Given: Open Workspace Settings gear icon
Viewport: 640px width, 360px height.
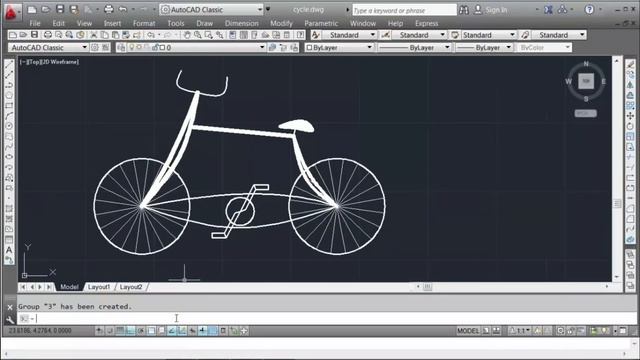Looking at the screenshot, I should [x=95, y=48].
